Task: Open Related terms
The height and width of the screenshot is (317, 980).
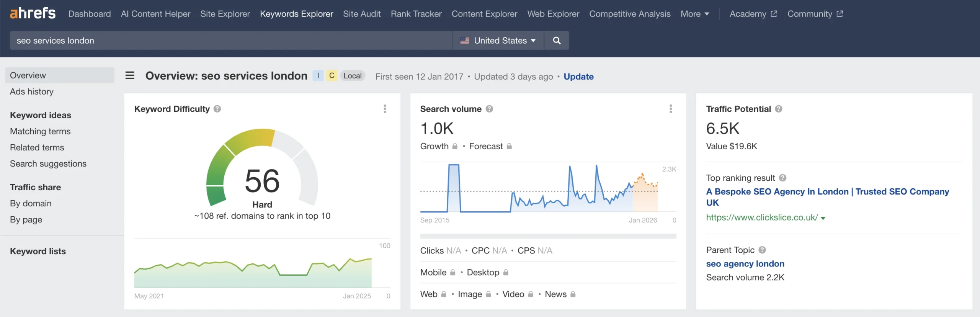Action: (37, 147)
